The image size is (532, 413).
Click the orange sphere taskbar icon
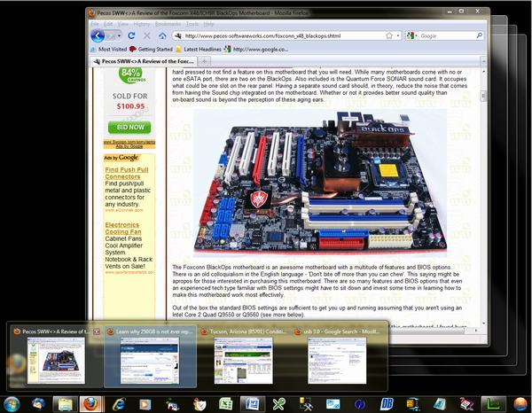click(x=520, y=404)
